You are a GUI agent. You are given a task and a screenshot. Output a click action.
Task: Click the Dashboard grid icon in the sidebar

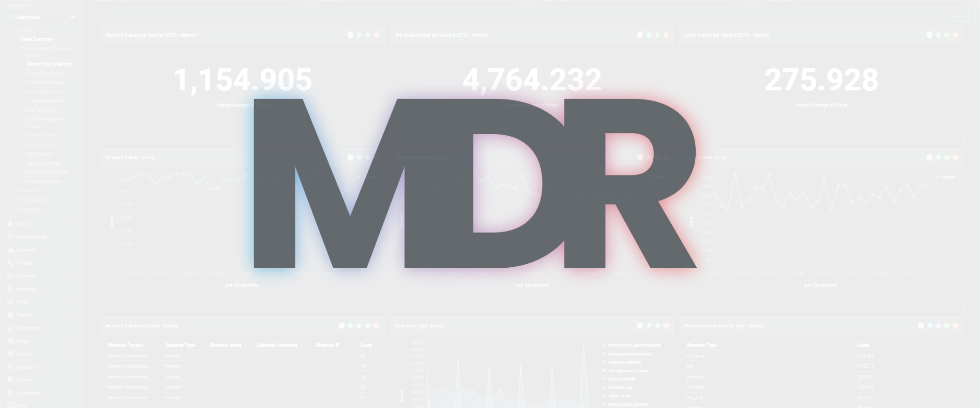click(x=10, y=17)
